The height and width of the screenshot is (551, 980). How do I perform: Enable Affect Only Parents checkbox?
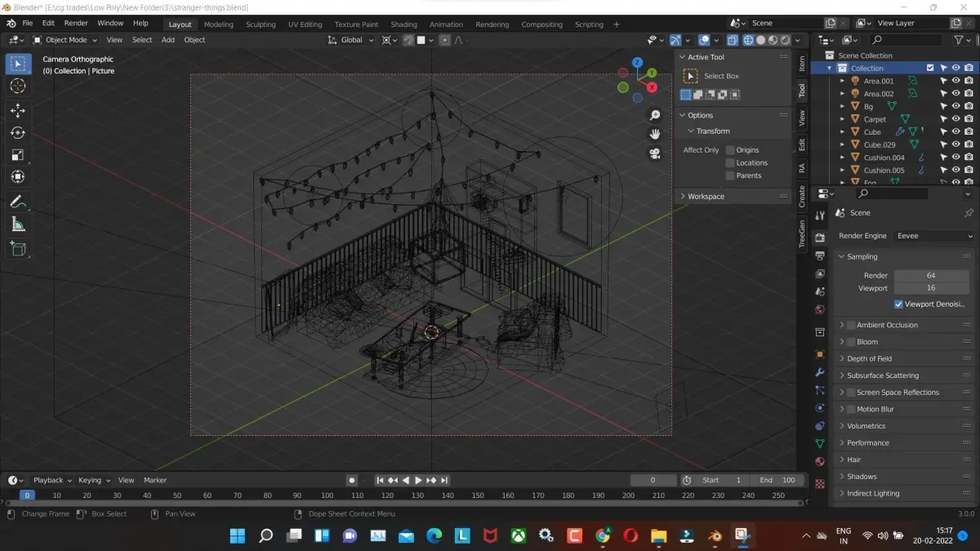730,176
